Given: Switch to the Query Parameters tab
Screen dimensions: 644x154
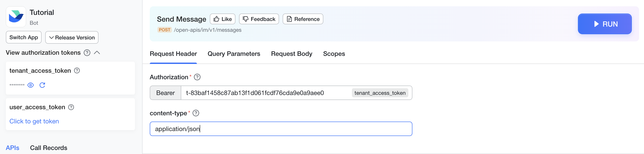Looking at the screenshot, I should tap(234, 54).
